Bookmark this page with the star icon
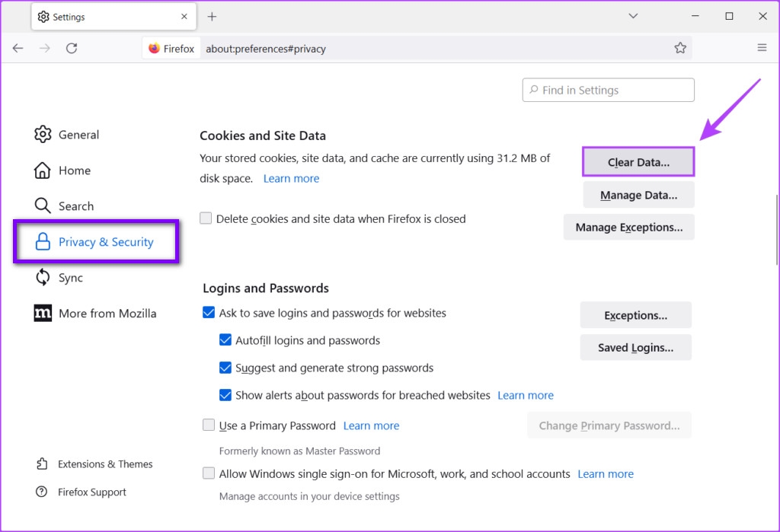780x532 pixels. point(679,47)
